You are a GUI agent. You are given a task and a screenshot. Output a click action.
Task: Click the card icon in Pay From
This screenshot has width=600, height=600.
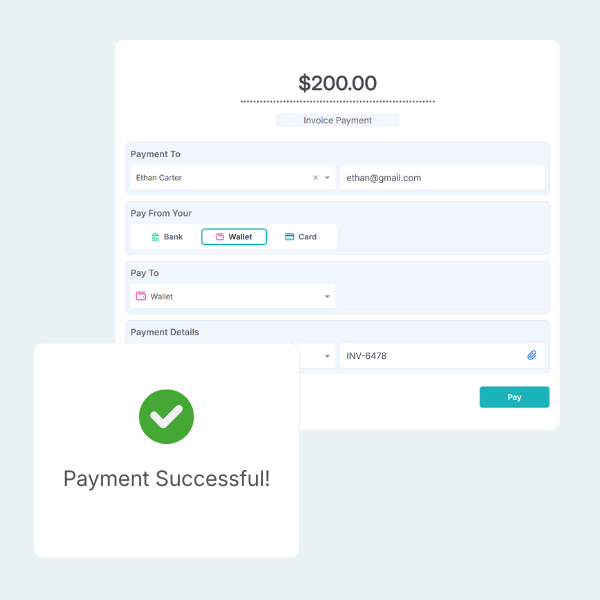tap(289, 237)
